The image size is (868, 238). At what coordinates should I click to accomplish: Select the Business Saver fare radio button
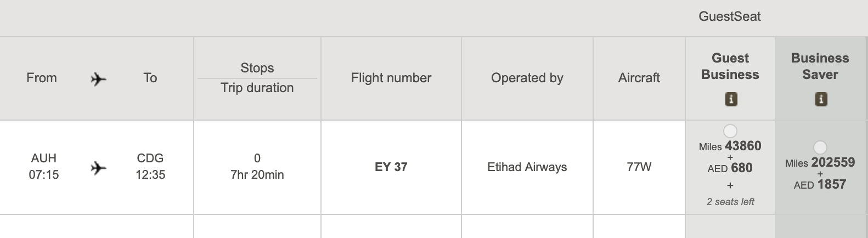(820, 148)
